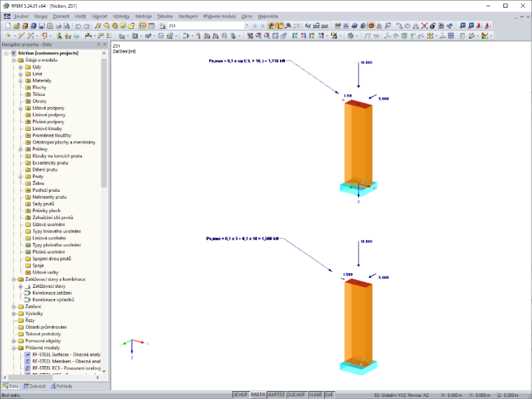532x399 pixels.
Task: Open the Přídavné moduly menu
Action: tap(220, 16)
